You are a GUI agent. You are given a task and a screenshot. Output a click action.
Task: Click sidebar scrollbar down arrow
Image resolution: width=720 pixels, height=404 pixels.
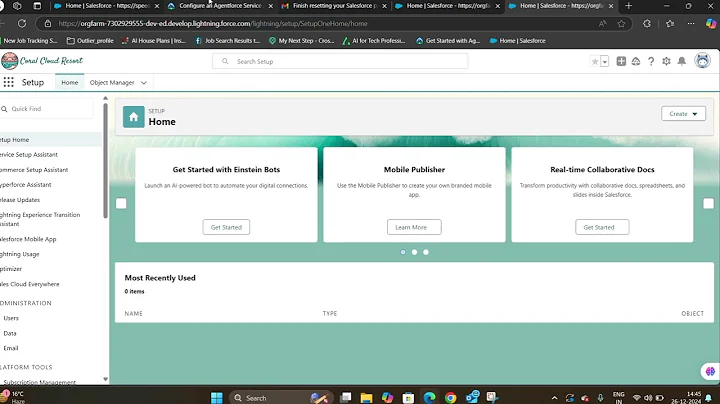point(106,379)
